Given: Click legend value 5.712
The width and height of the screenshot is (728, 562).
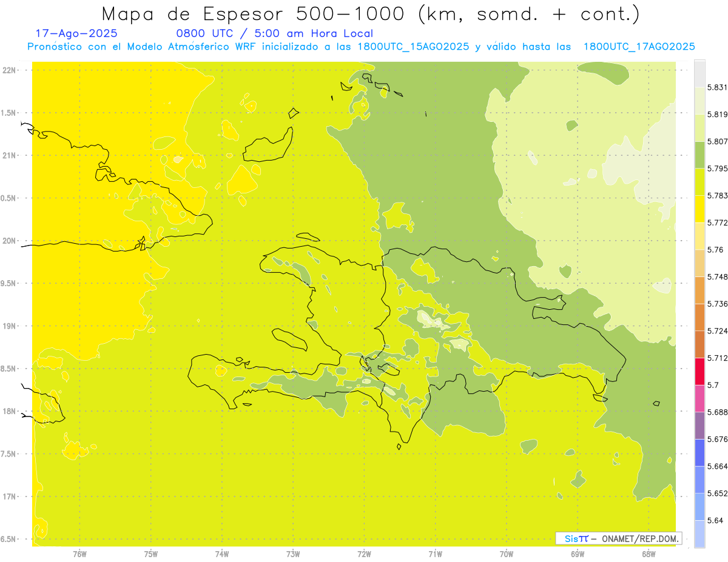Looking at the screenshot, I should tap(717, 358).
